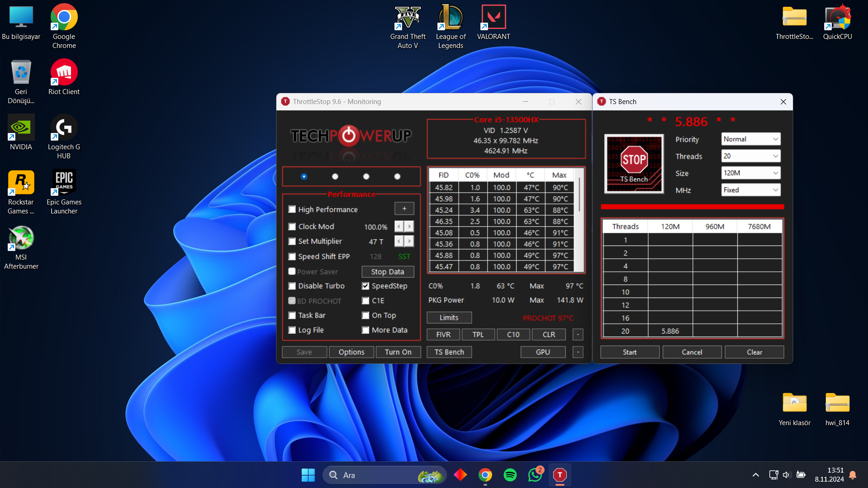The height and width of the screenshot is (488, 868).
Task: Open the clock and date 13:51
Action: [830, 475]
